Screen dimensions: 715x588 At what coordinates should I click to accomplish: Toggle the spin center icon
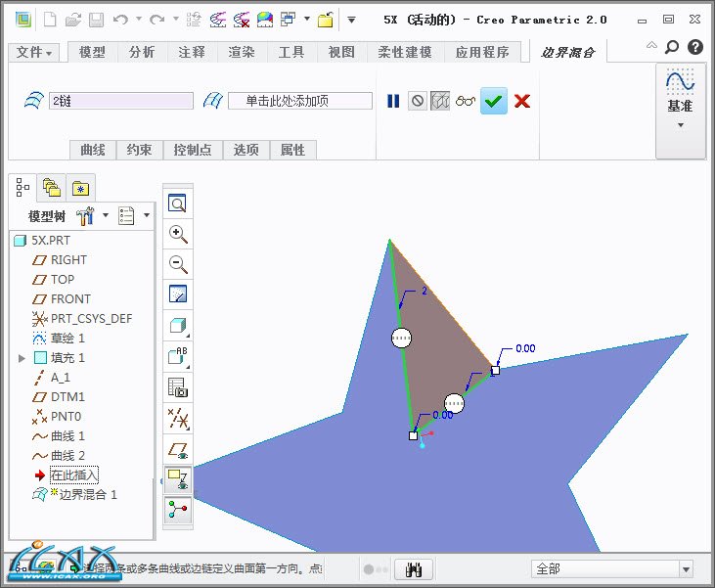(x=178, y=509)
